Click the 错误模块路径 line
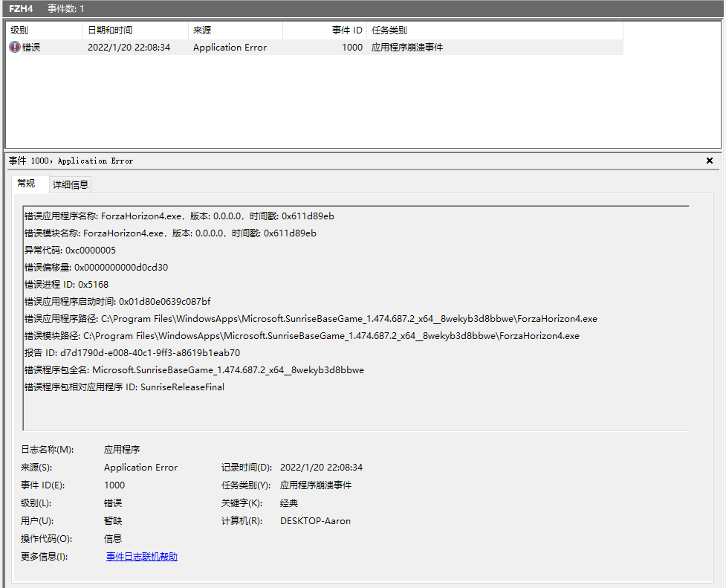The height and width of the screenshot is (588, 726). [302, 336]
